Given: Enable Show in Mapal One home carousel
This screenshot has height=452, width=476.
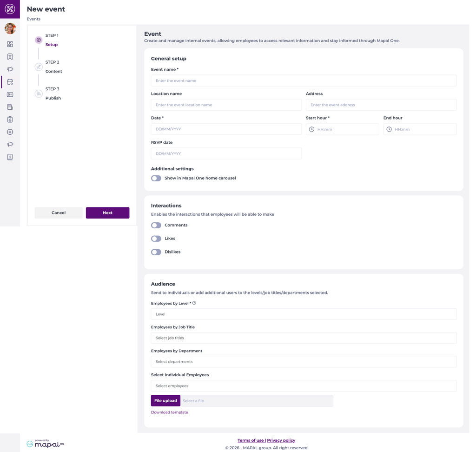Looking at the screenshot, I should [156, 178].
